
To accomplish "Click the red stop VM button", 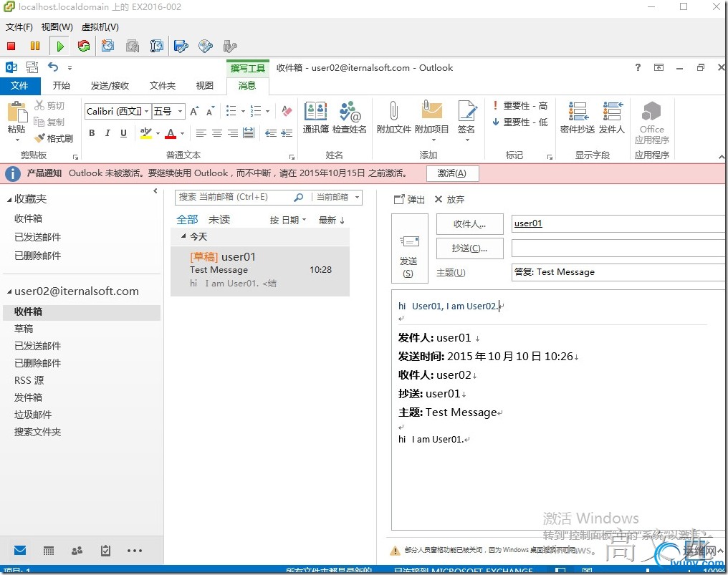I will pyautogui.click(x=11, y=46).
